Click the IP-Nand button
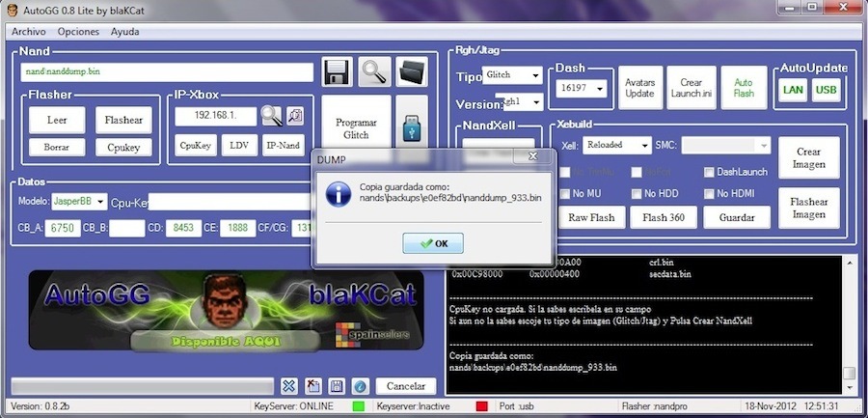Screen dimensions: 868x418 tap(284, 145)
